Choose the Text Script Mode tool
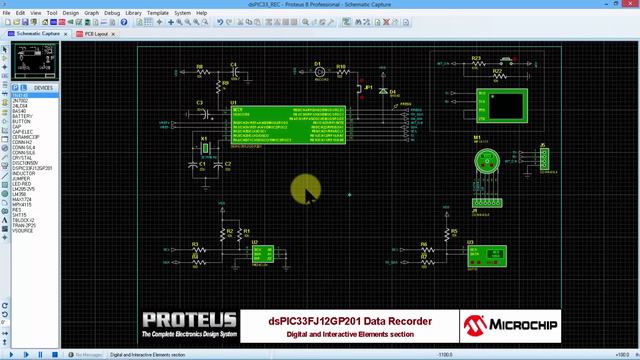The width and height of the screenshot is (640, 360). 4,85
